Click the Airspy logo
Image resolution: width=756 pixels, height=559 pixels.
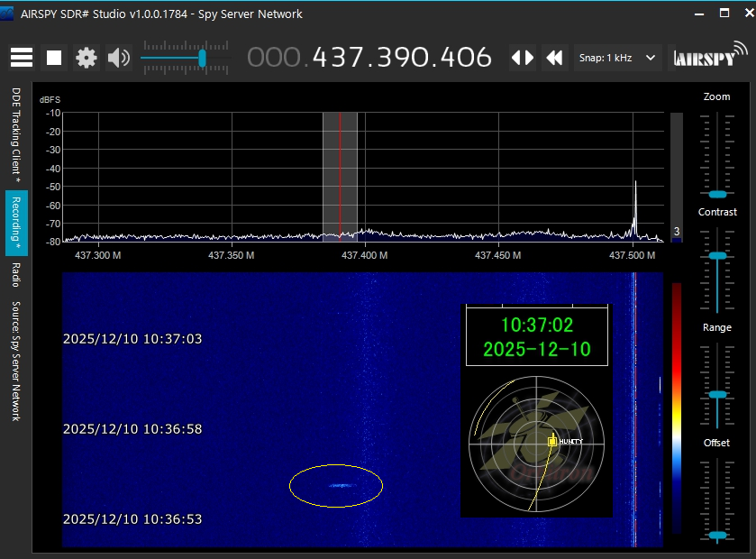[710, 56]
